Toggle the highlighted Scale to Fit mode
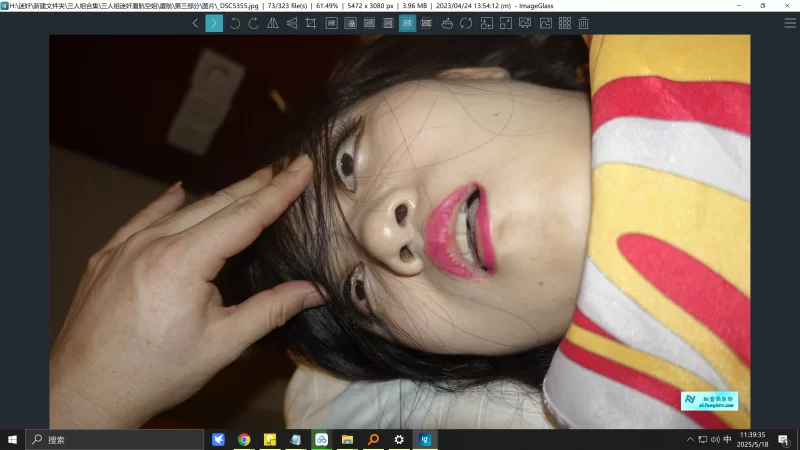 point(407,23)
